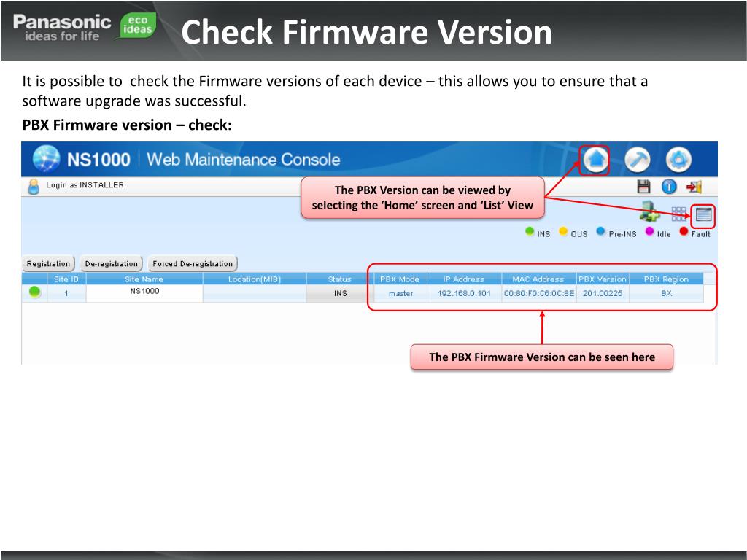The height and width of the screenshot is (560, 747).
Task: Click the master PBX mode cell
Action: pyautogui.click(x=400, y=293)
